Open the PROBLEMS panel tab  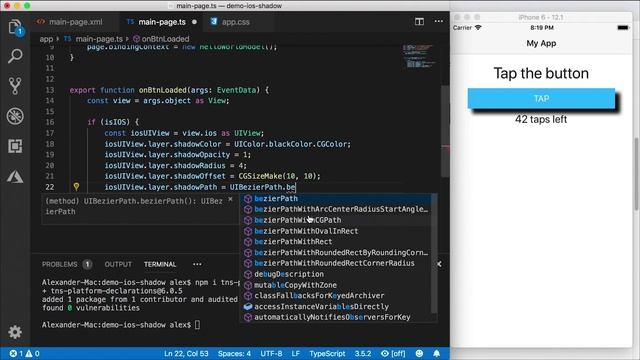point(60,264)
